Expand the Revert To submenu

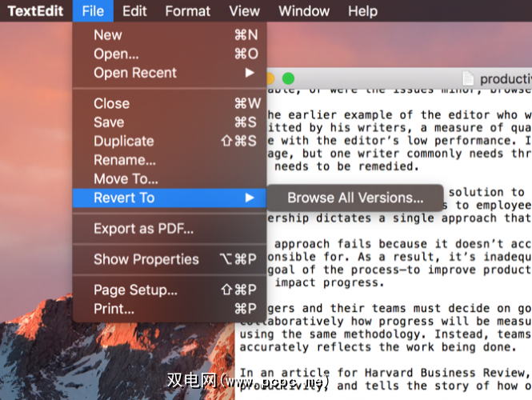pos(170,198)
